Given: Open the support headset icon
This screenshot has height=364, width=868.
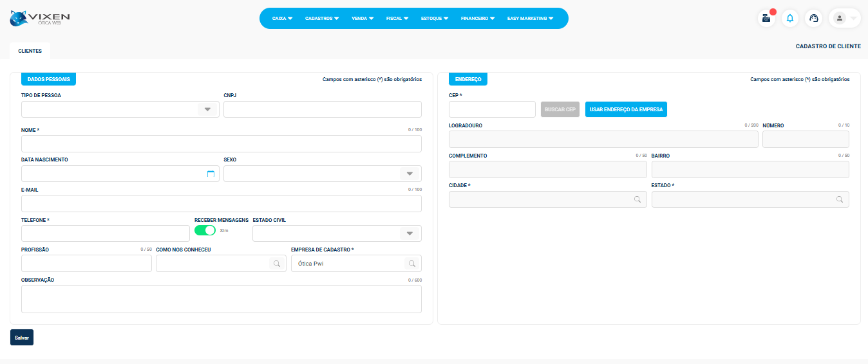Looking at the screenshot, I should [x=814, y=19].
